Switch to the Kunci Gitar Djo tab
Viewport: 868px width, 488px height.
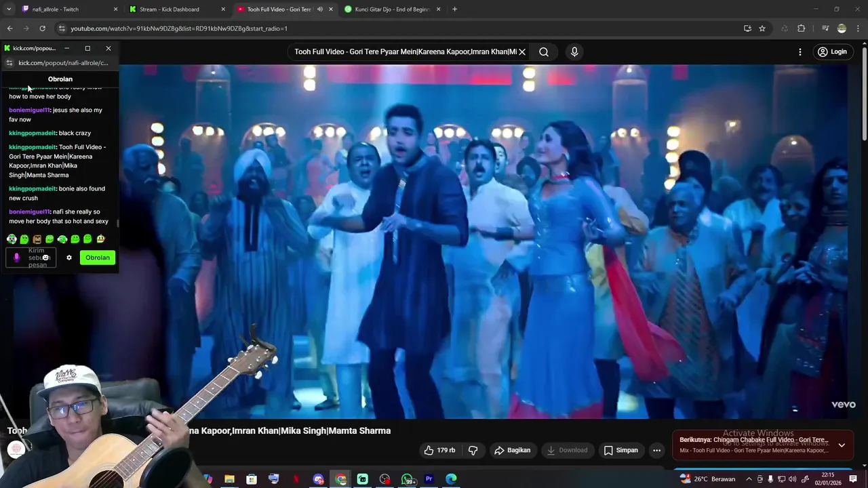coord(392,9)
